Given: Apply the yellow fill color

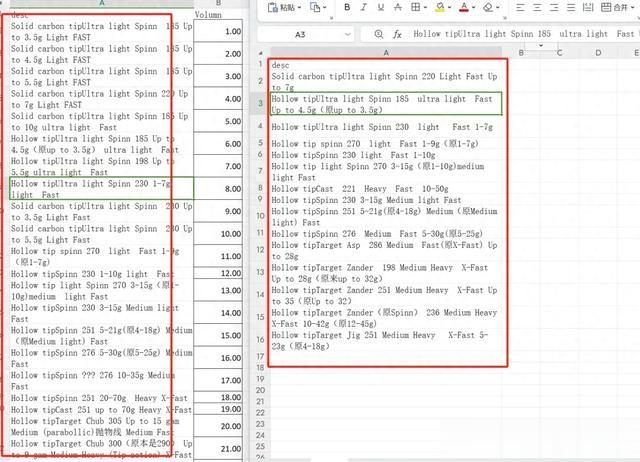Looking at the screenshot, I should tap(440, 7).
